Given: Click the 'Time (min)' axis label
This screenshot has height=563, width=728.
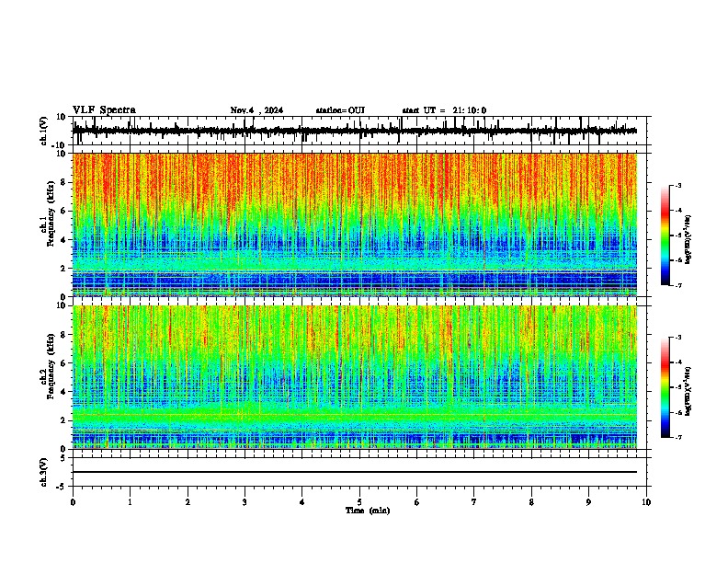Looking at the screenshot, I should tap(368, 511).
